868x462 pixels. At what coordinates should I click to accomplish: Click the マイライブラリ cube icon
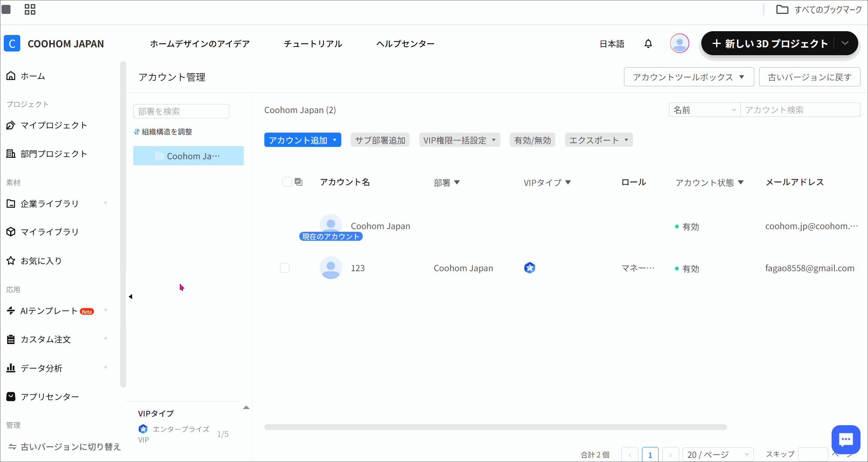(x=11, y=232)
